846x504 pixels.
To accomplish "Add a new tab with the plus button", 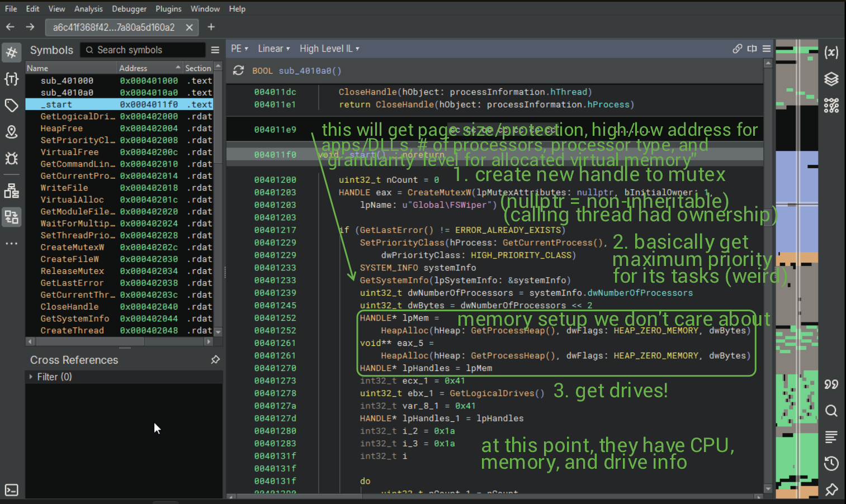I will 211,27.
